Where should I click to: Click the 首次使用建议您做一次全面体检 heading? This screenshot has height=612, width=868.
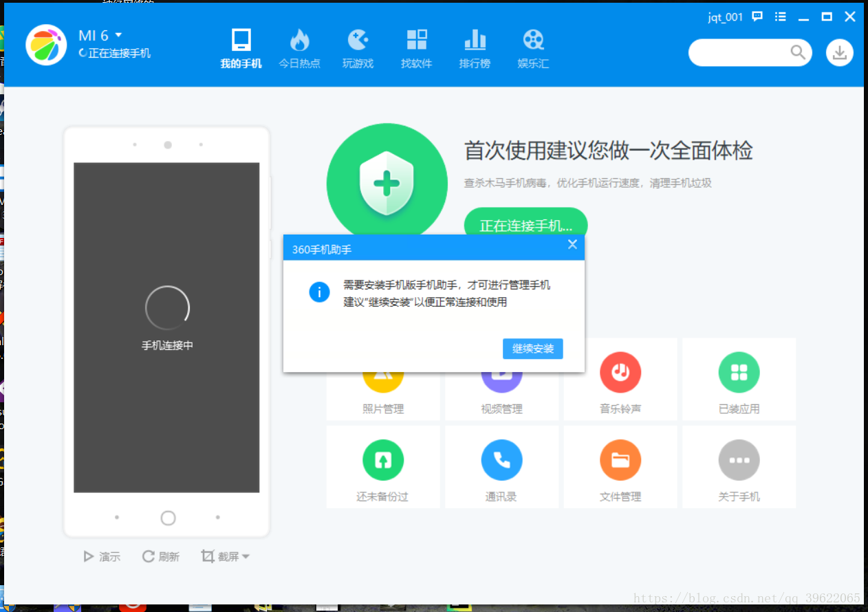(x=609, y=151)
